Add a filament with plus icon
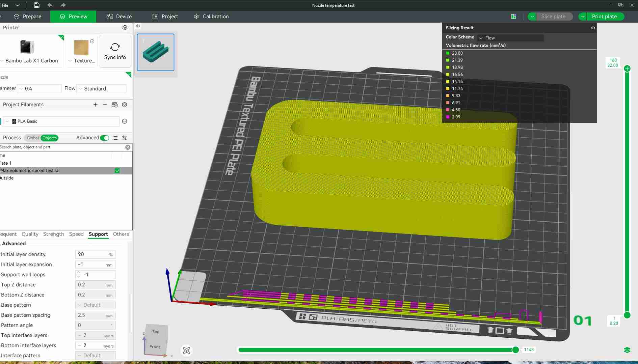This screenshot has height=364, width=638. point(96,105)
